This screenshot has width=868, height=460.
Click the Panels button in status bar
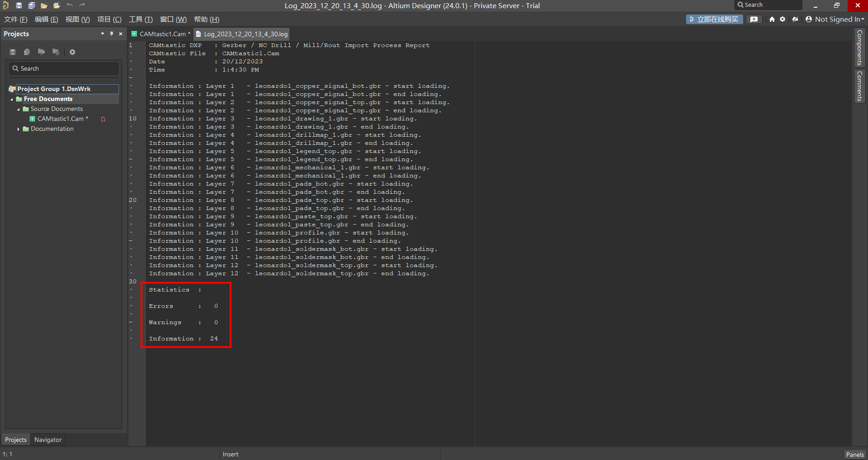[854, 455]
